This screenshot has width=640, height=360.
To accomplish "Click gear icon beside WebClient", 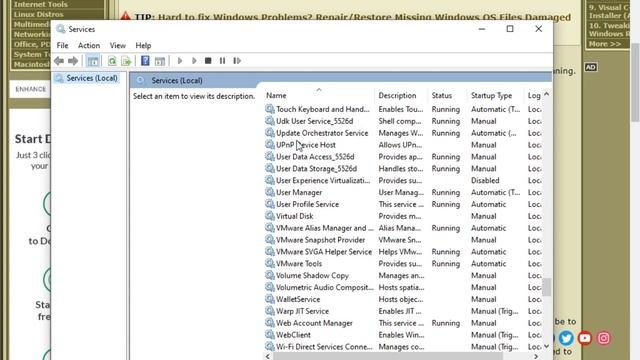I will coord(269,334).
